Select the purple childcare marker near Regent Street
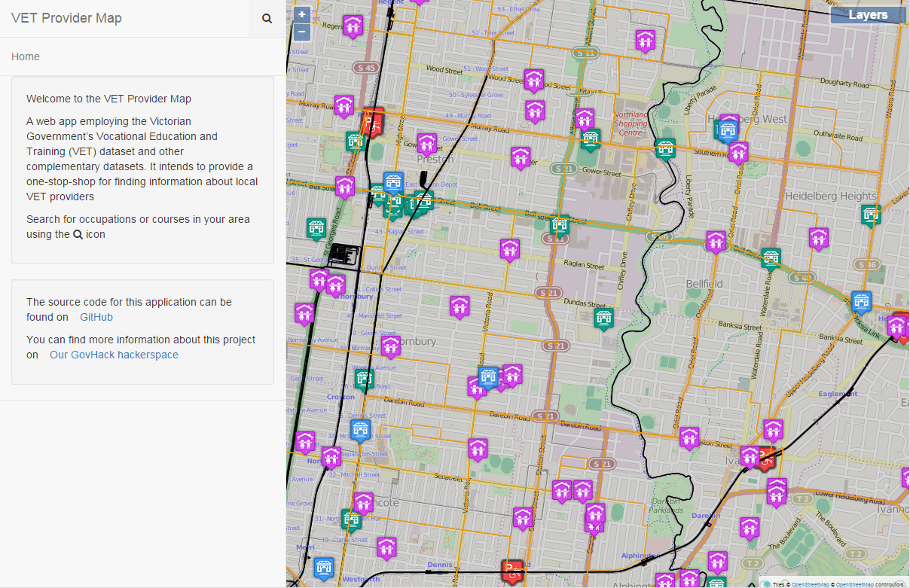Image resolution: width=910 pixels, height=588 pixels. [x=353, y=27]
